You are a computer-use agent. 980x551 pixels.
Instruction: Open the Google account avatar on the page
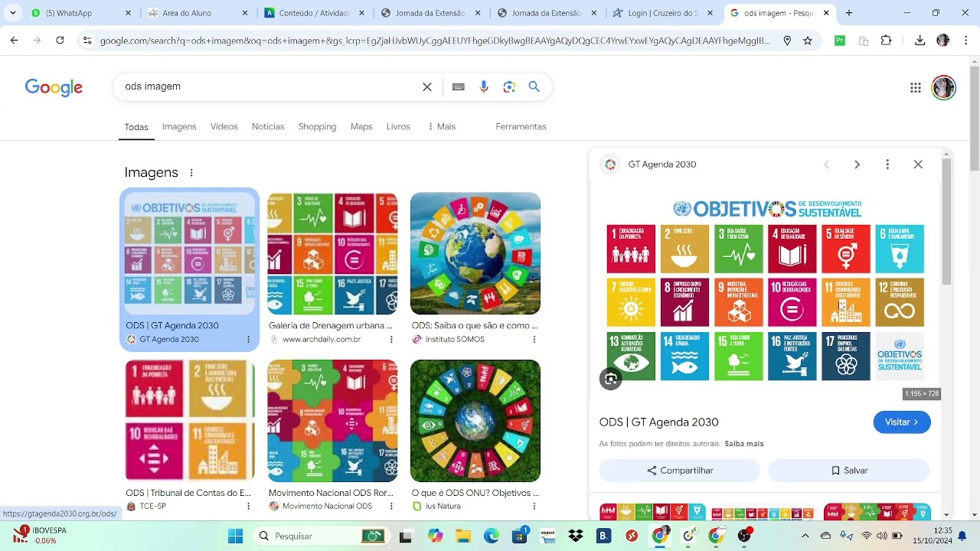(943, 87)
